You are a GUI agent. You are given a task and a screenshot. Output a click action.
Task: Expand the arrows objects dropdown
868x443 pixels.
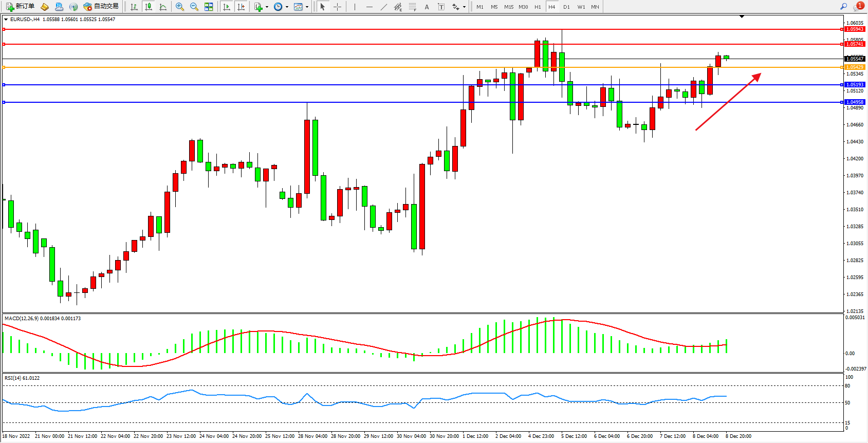(x=464, y=7)
